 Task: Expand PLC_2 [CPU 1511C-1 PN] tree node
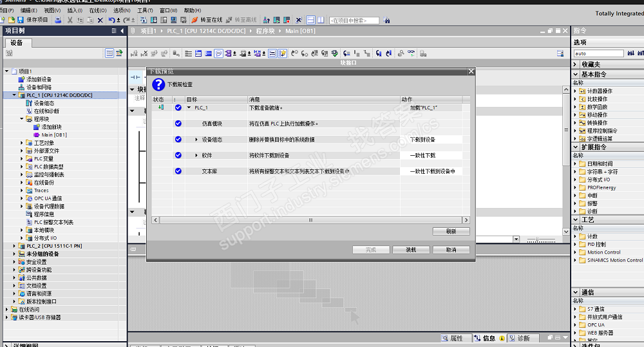click(x=14, y=246)
